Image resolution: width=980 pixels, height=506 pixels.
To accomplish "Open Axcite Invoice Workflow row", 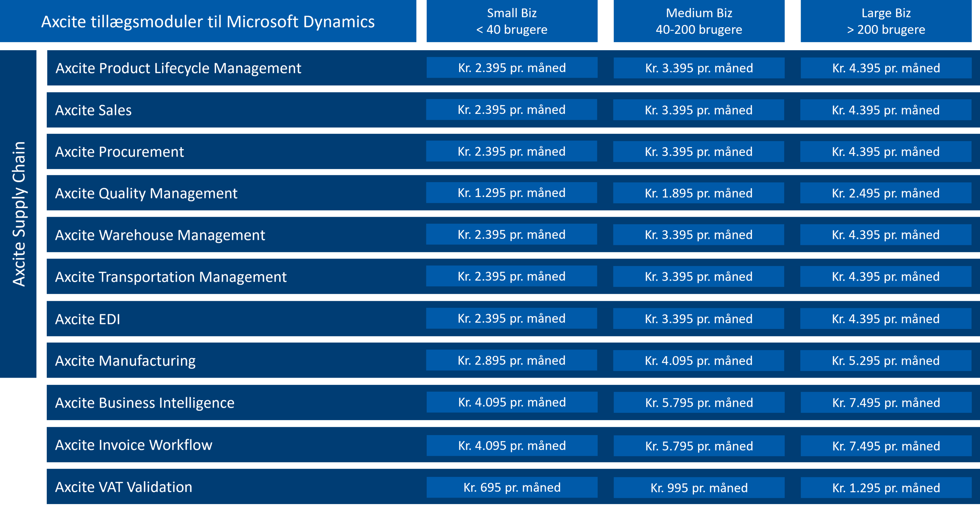I will (x=133, y=445).
